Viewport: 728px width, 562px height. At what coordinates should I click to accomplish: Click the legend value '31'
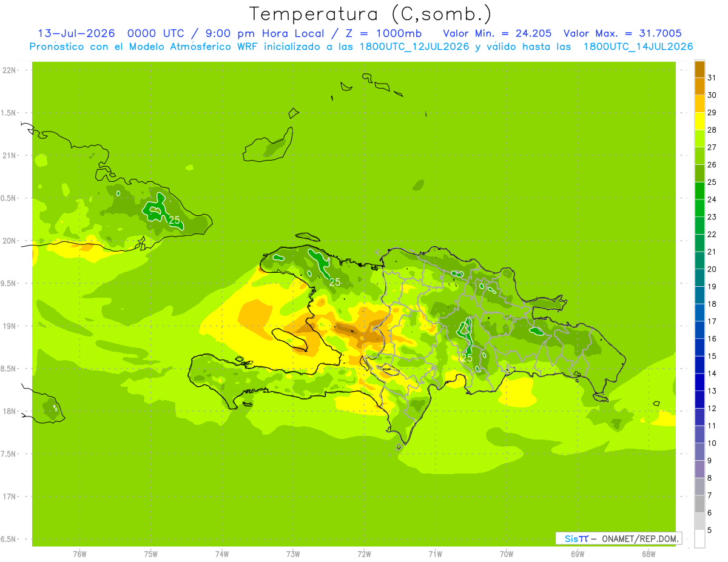point(712,78)
